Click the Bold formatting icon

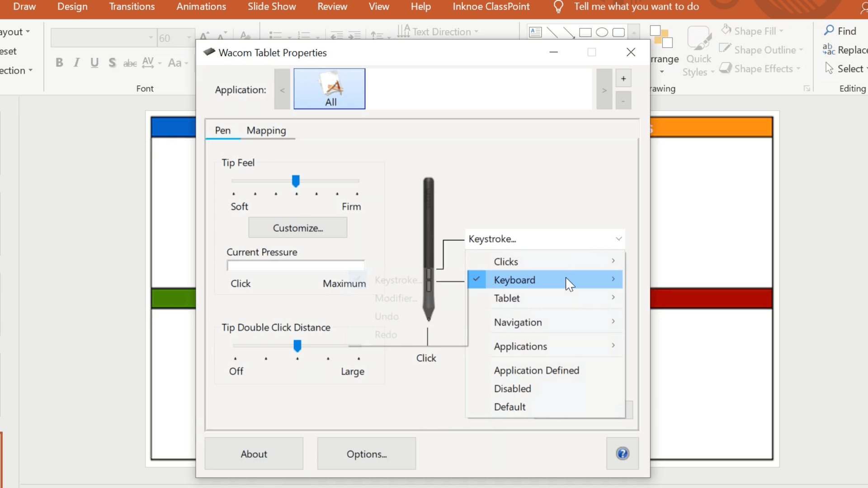pos(59,62)
